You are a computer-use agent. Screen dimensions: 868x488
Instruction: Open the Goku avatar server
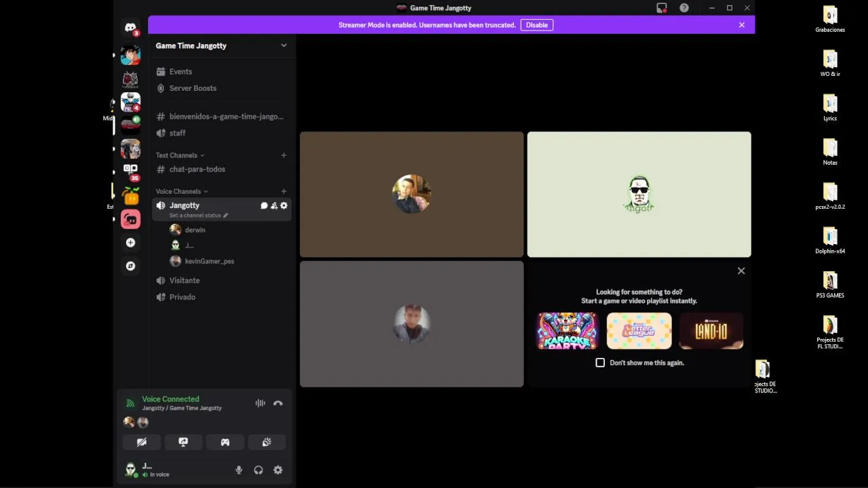pyautogui.click(x=130, y=55)
